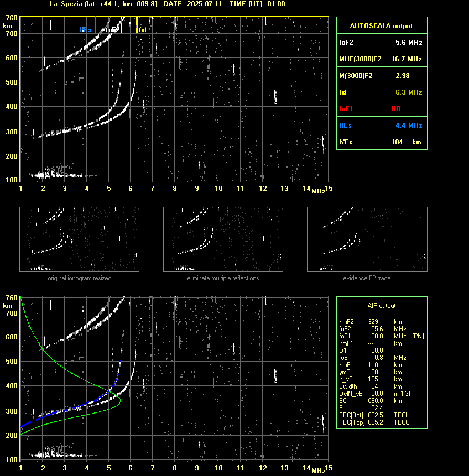Screen dimensions: 469x476
Task: Click the fxI value '6.3 MHz'
Action: pos(409,92)
